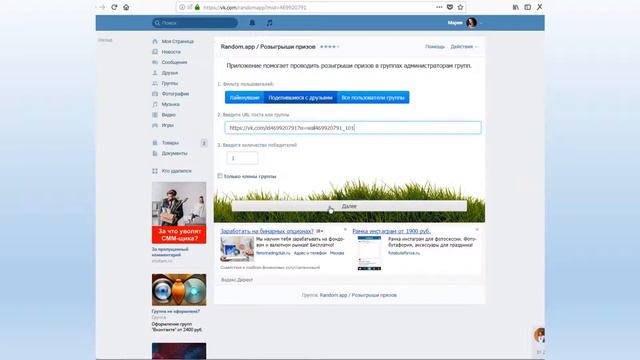The height and width of the screenshot is (360, 640).
Task: Select the "Все пользователи группы" filter tab
Action: click(373, 98)
